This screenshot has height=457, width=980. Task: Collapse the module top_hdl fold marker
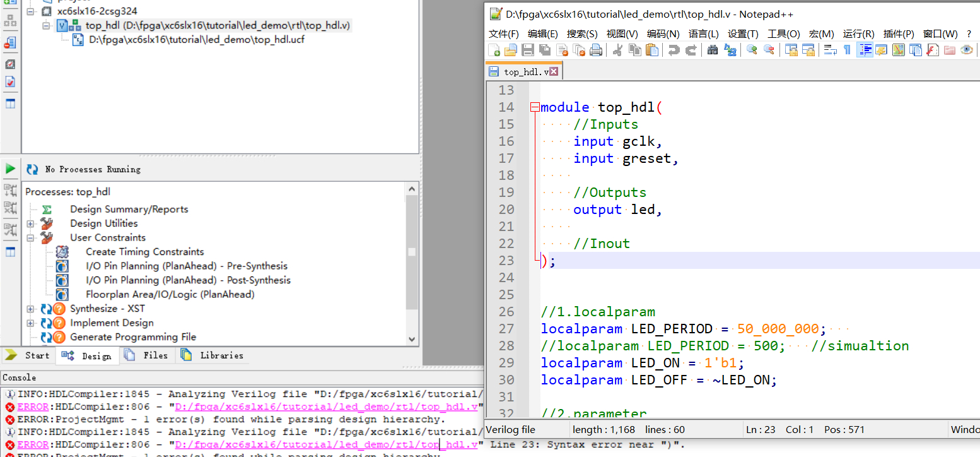click(535, 107)
